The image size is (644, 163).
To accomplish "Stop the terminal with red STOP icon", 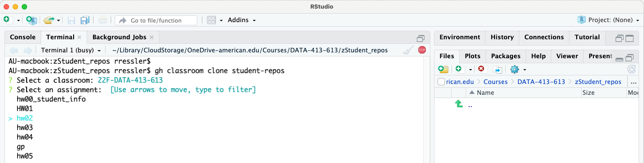I will [422, 50].
